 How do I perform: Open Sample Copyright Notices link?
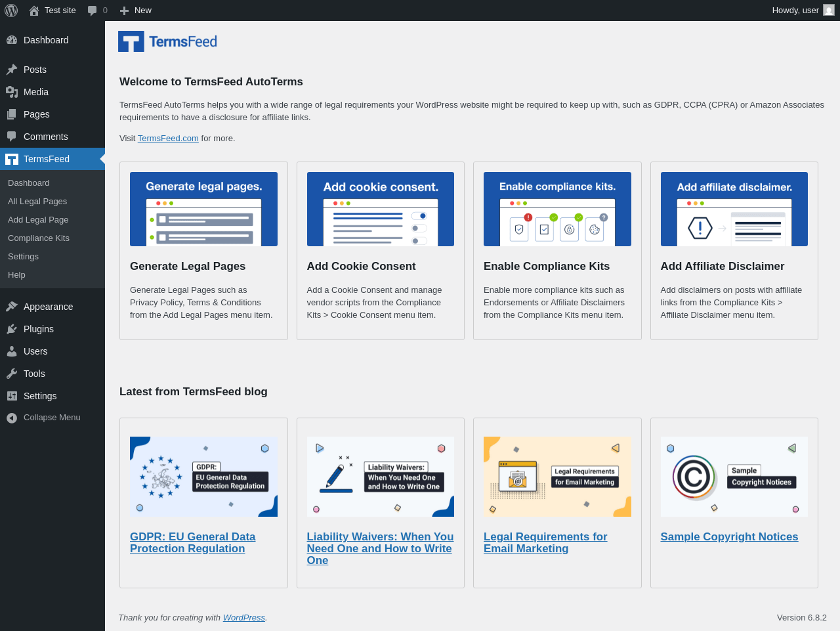(x=729, y=536)
